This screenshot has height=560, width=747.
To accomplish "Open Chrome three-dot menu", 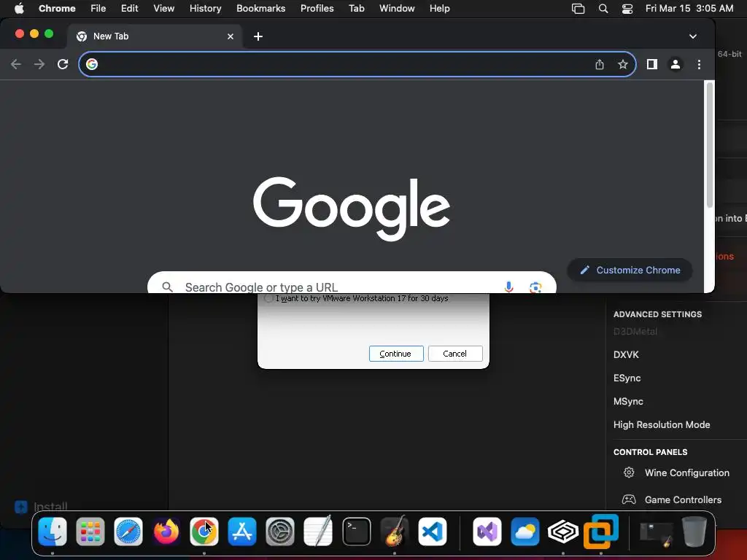I will [699, 64].
